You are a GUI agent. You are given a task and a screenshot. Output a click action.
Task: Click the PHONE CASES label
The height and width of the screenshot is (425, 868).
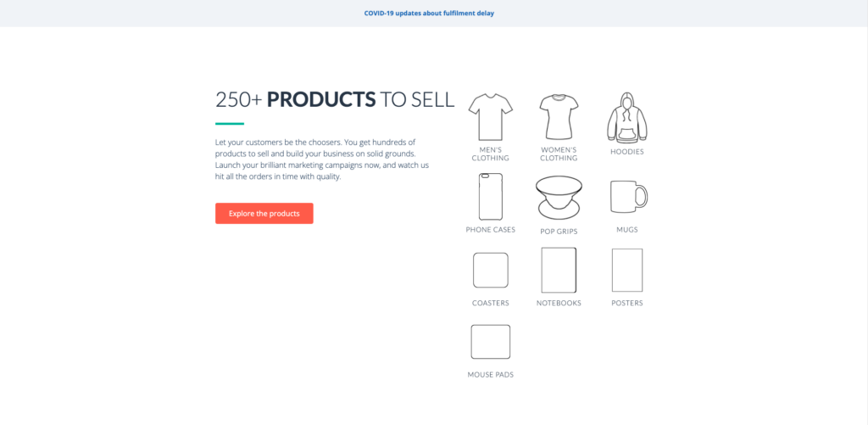[x=491, y=229]
